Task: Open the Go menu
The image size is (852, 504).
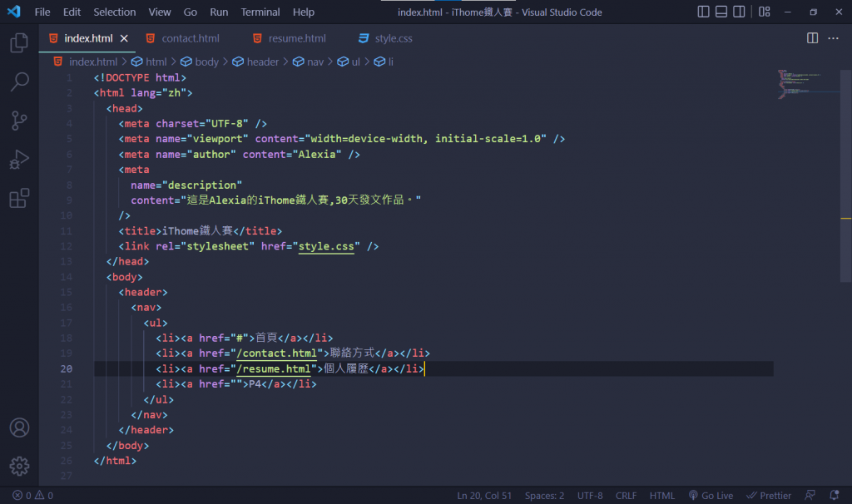Action: coord(191,12)
